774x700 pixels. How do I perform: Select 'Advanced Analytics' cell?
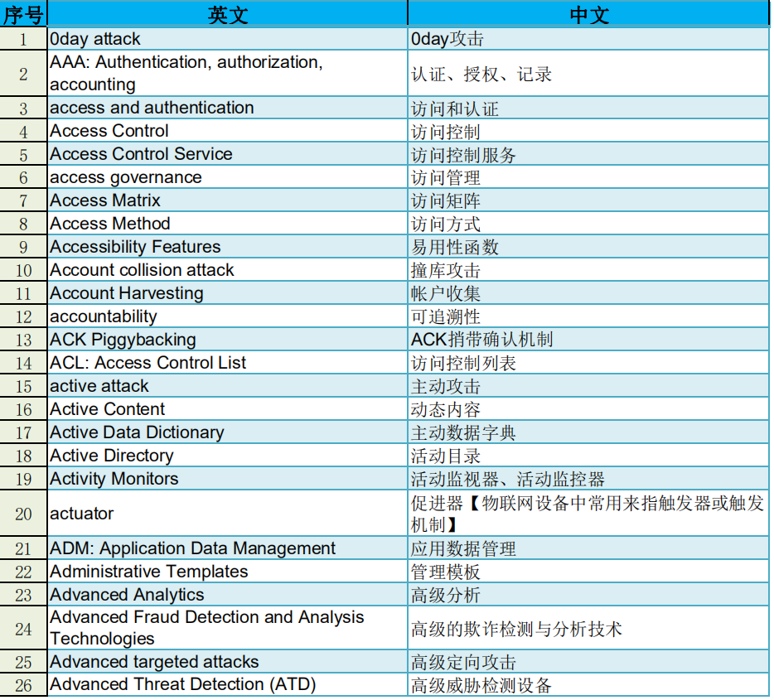[x=228, y=595]
